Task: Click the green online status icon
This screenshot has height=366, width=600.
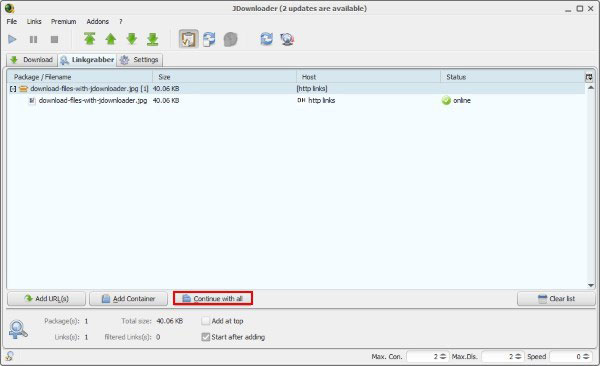Action: pyautogui.click(x=446, y=100)
